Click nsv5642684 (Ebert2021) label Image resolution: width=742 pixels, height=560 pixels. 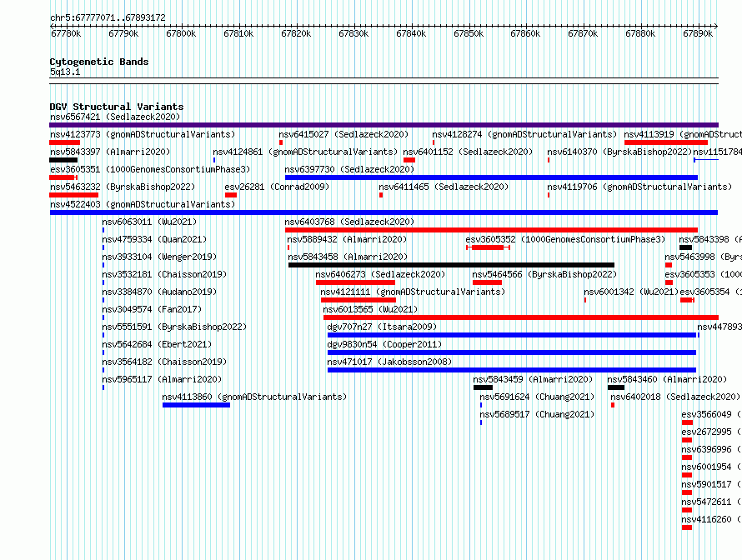tap(157, 344)
